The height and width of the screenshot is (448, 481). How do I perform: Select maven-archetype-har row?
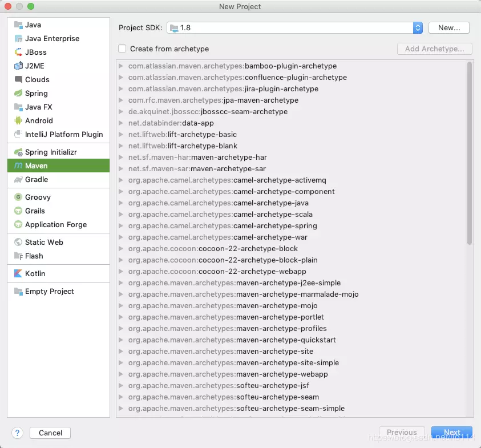tap(292, 158)
